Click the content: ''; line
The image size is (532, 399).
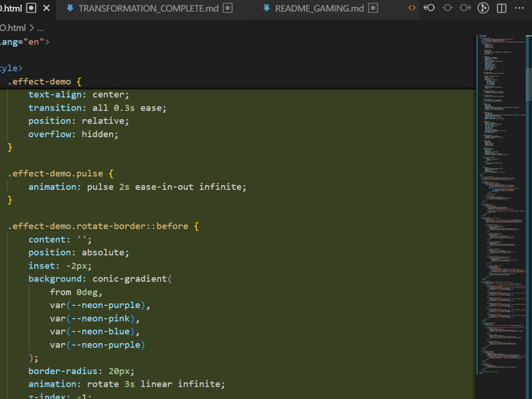coord(60,239)
